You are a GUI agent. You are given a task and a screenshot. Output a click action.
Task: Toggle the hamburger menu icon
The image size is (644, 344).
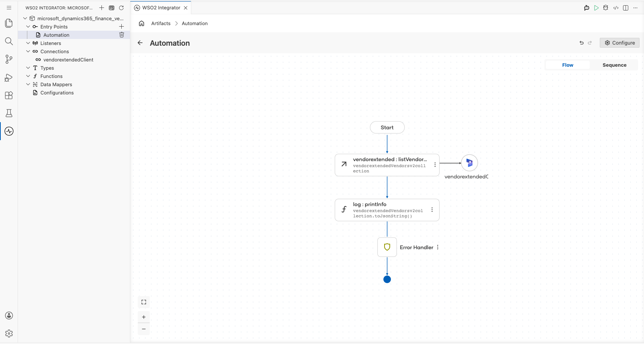pyautogui.click(x=9, y=7)
